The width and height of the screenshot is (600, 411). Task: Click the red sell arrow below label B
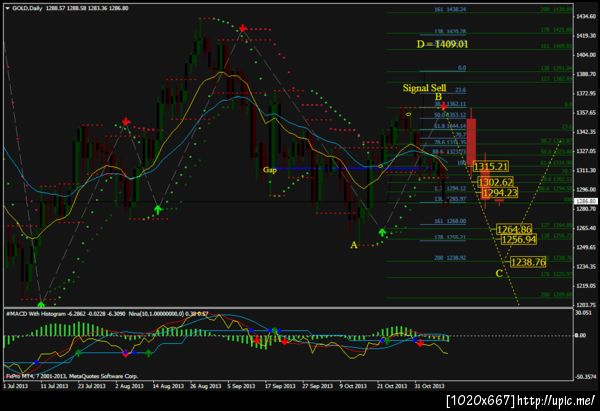click(443, 106)
